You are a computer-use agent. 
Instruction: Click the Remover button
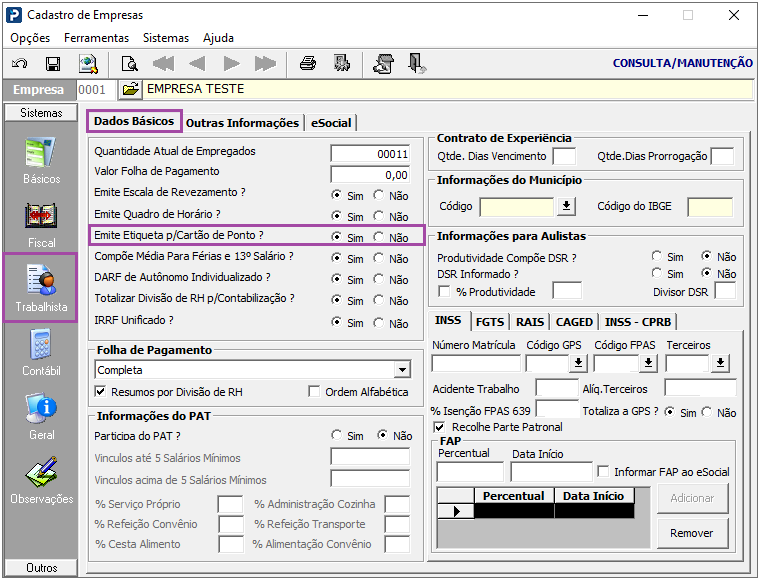point(692,533)
